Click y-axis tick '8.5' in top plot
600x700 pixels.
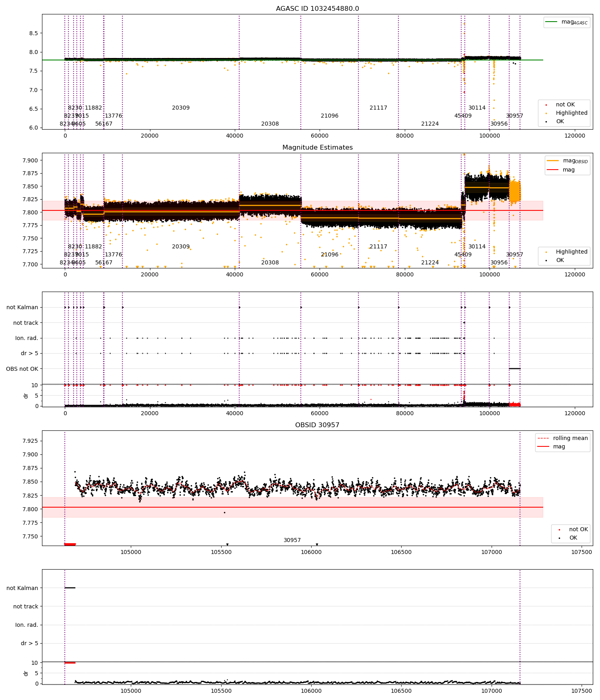[34, 33]
